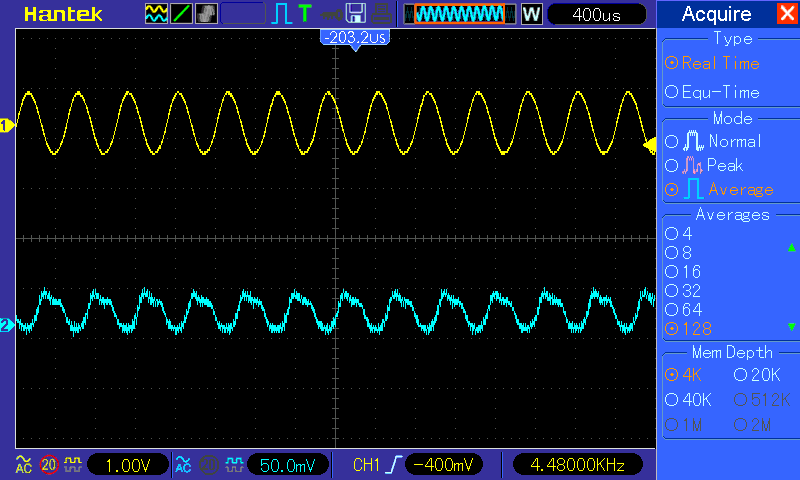Select 40K memory depth
This screenshot has width=800, height=480.
pyautogui.click(x=688, y=399)
